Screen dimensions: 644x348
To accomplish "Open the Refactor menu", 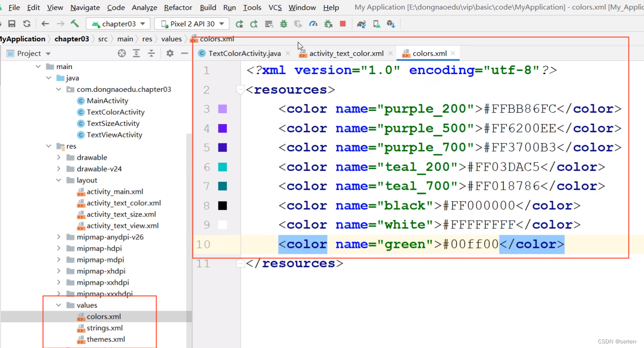I will click(178, 7).
